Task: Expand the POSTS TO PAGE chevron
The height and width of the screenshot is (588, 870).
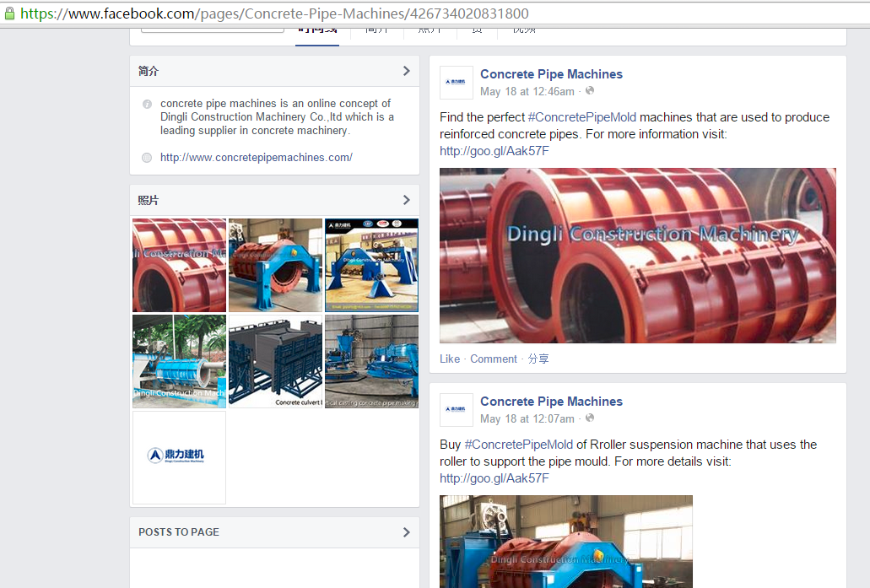Action: 406,532
